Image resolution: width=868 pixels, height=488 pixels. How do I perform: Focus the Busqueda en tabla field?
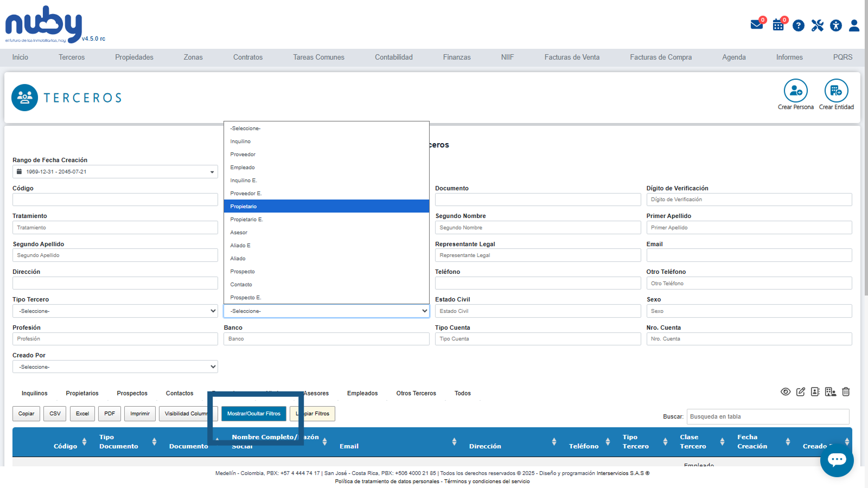pyautogui.click(x=768, y=416)
